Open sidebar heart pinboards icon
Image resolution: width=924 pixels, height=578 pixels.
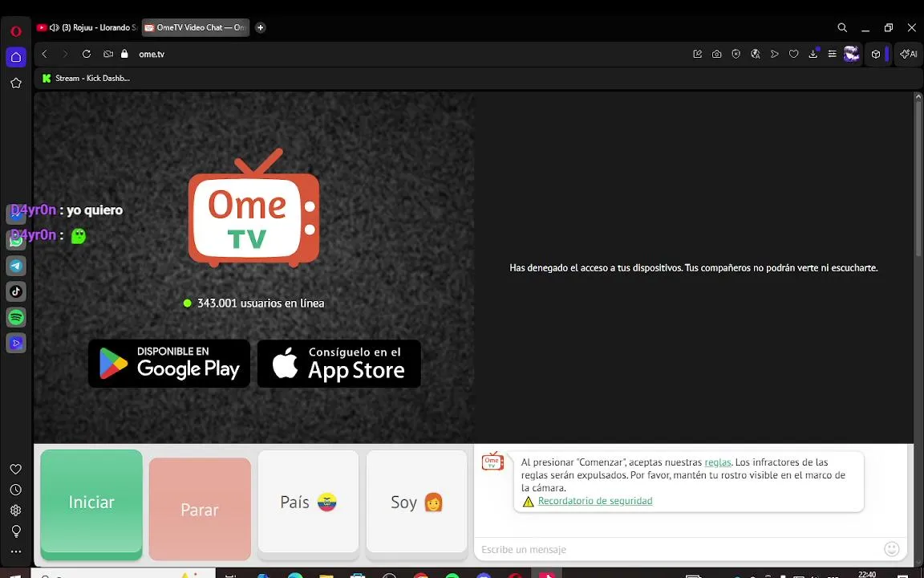coord(16,470)
